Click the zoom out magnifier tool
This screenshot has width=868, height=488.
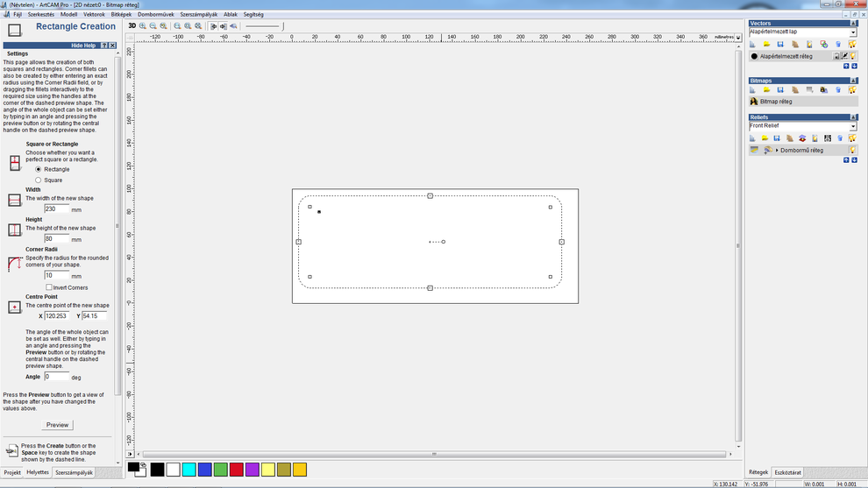pyautogui.click(x=153, y=26)
